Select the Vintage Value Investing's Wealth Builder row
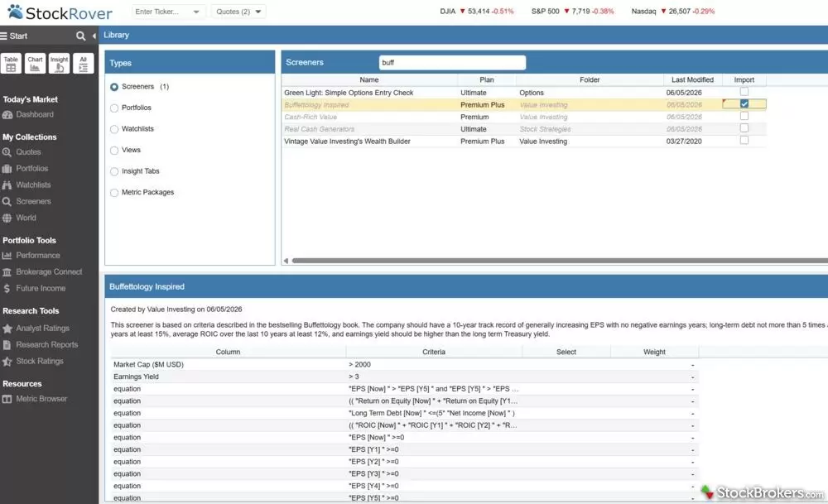This screenshot has height=504, width=828. pyautogui.click(x=523, y=141)
